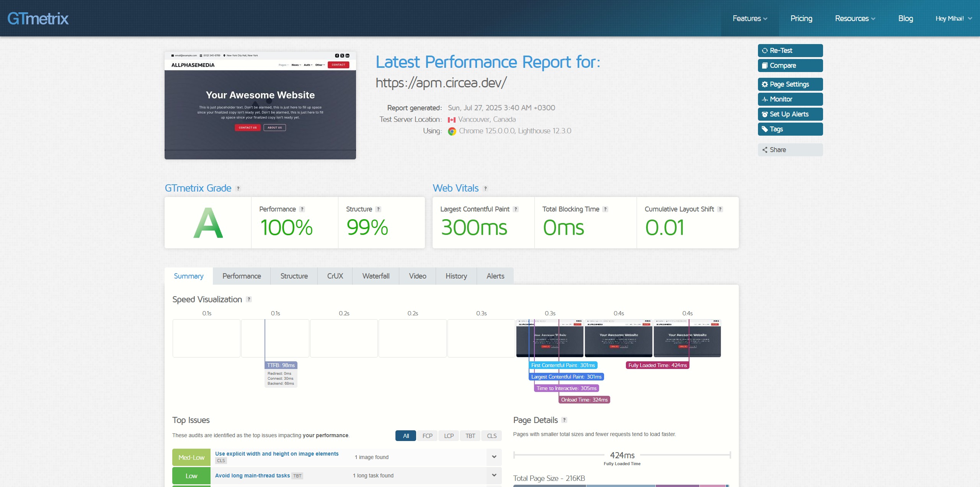This screenshot has width=980, height=487.
Task: Click Avoid long main-thread tasks link
Action: [252, 476]
